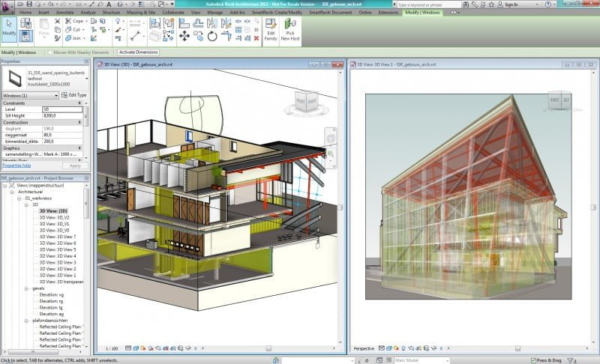Open the Massing & Site ribbon tab
The width and height of the screenshot is (600, 364).
(142, 13)
